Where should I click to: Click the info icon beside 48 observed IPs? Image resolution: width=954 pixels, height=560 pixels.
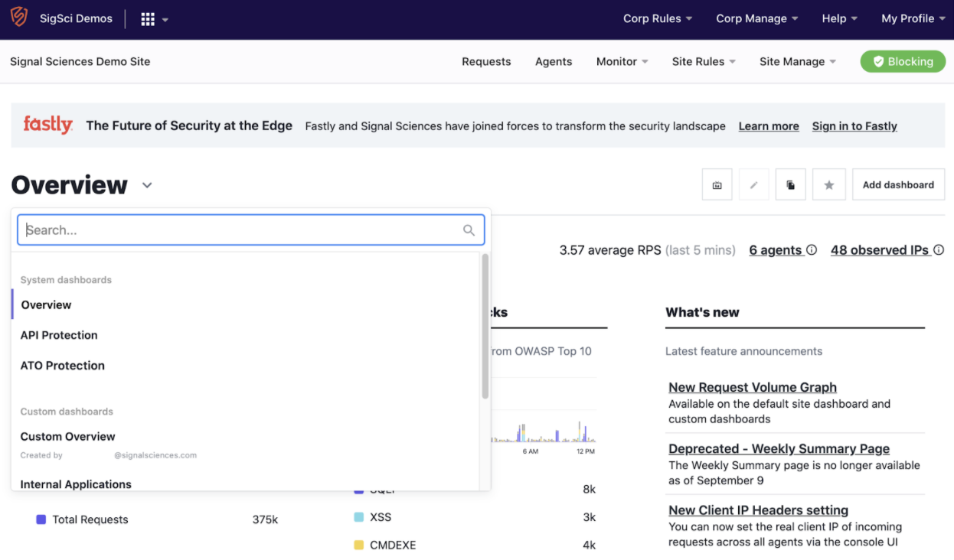click(x=939, y=250)
